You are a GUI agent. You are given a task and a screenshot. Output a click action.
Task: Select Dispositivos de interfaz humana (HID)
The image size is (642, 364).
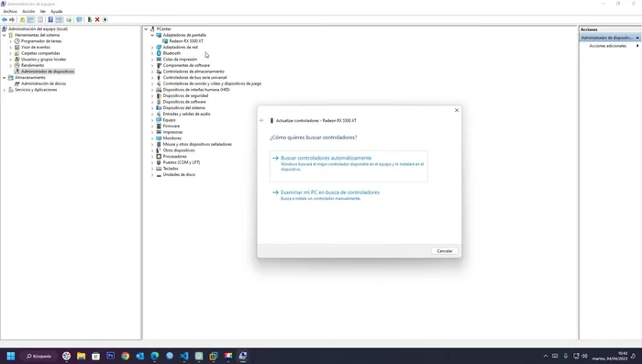coord(196,90)
